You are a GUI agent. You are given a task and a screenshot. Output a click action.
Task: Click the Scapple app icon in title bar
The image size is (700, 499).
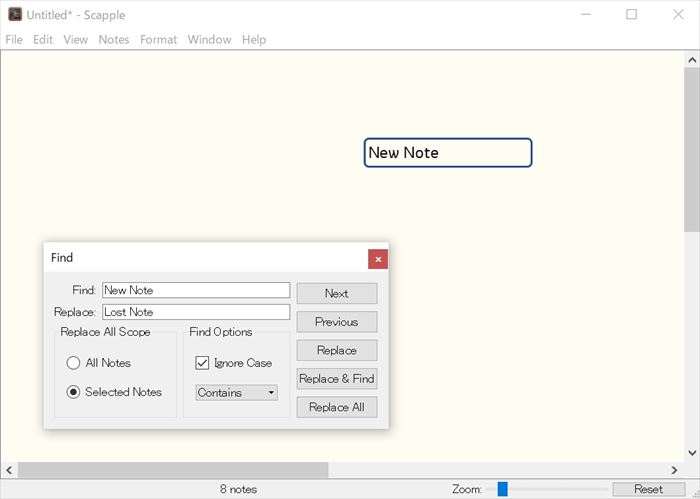[x=15, y=15]
